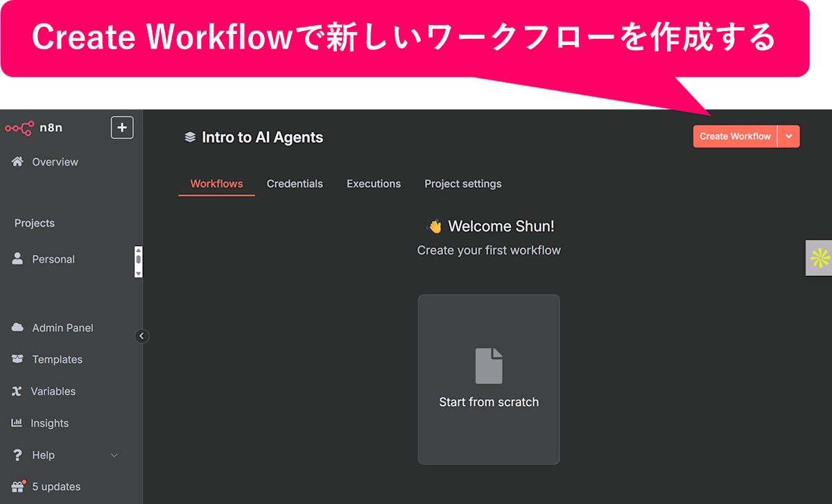
Task: Click the Create Workflow button
Action: click(735, 137)
